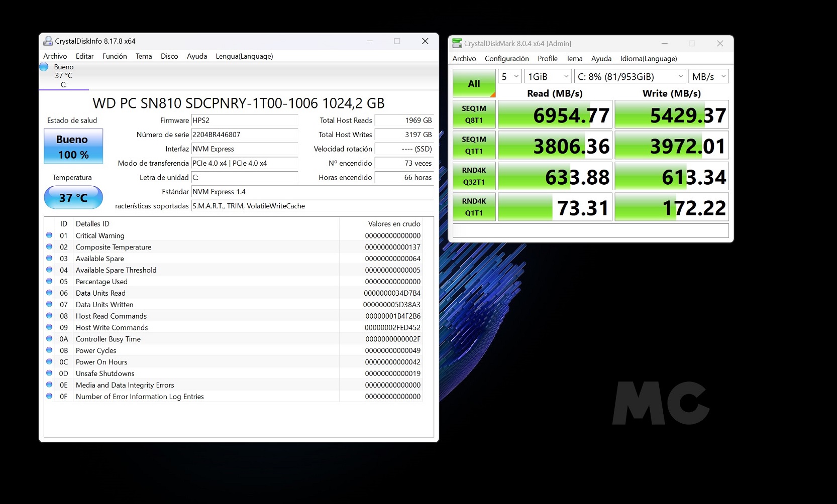Click the blue health status orb for drive C:

coord(44,67)
